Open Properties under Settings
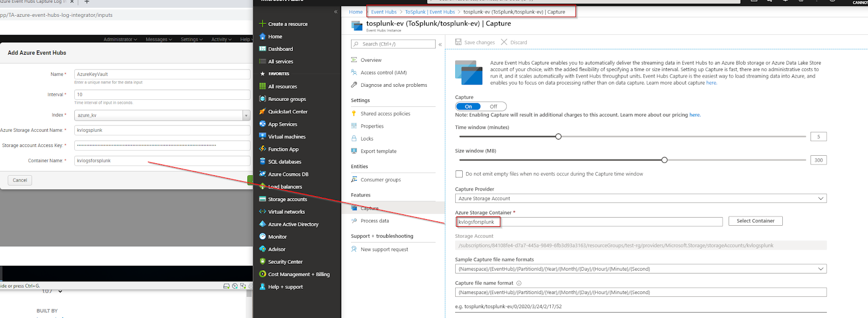868x318 pixels. point(372,126)
